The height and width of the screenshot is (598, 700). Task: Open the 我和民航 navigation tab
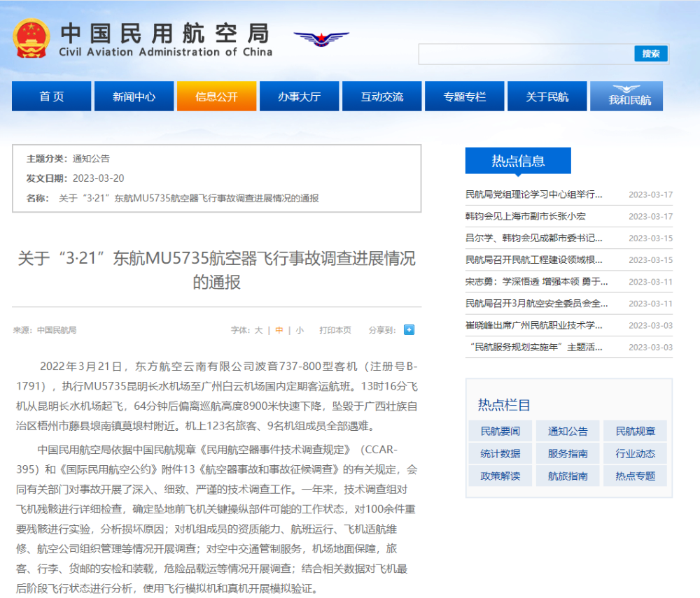click(x=626, y=96)
